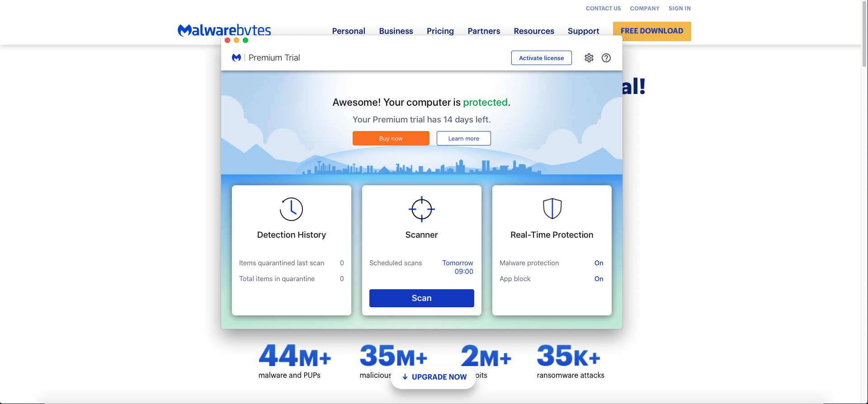Click the Premium Trial title text
868x404 pixels.
tap(274, 58)
